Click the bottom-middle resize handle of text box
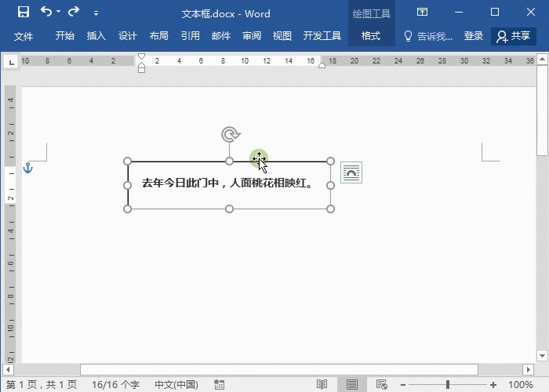The height and width of the screenshot is (392, 549). [229, 209]
